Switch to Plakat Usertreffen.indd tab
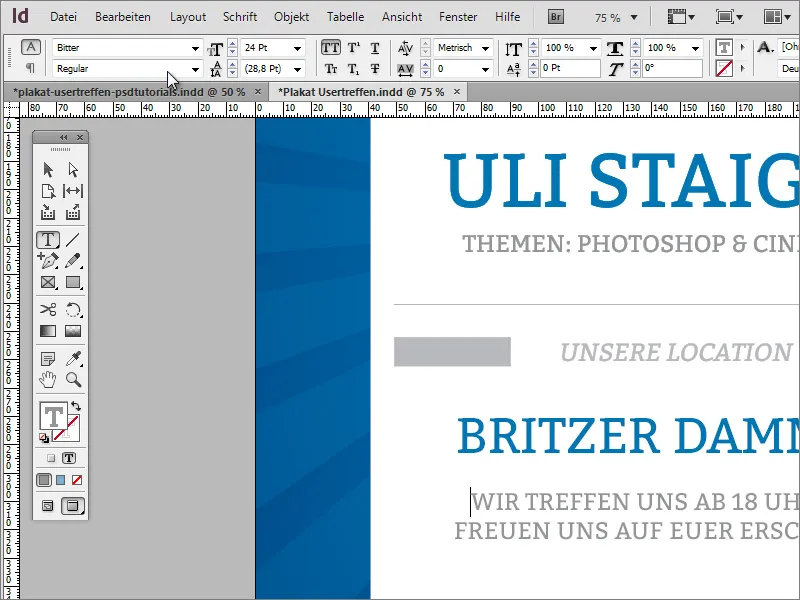800x600 pixels. (x=361, y=92)
